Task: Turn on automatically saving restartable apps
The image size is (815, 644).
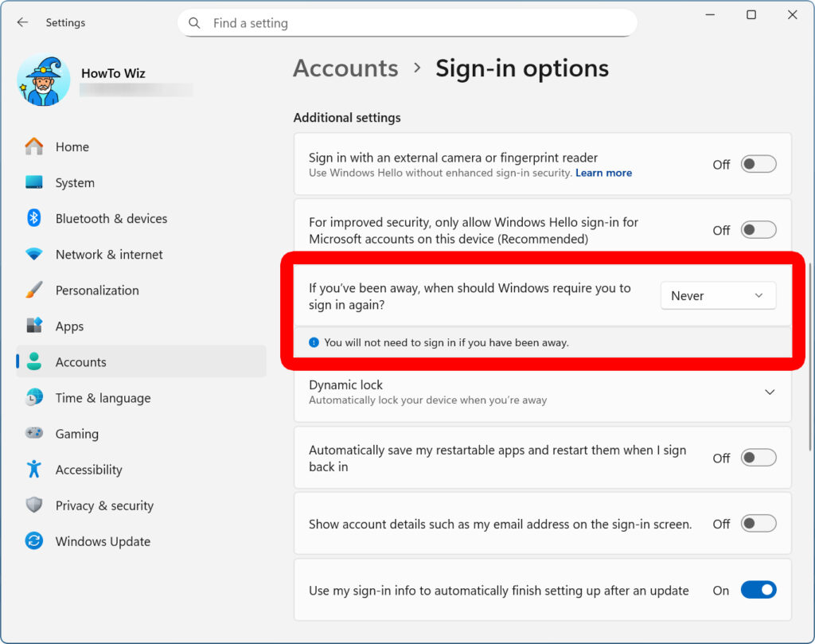Action: pos(757,457)
